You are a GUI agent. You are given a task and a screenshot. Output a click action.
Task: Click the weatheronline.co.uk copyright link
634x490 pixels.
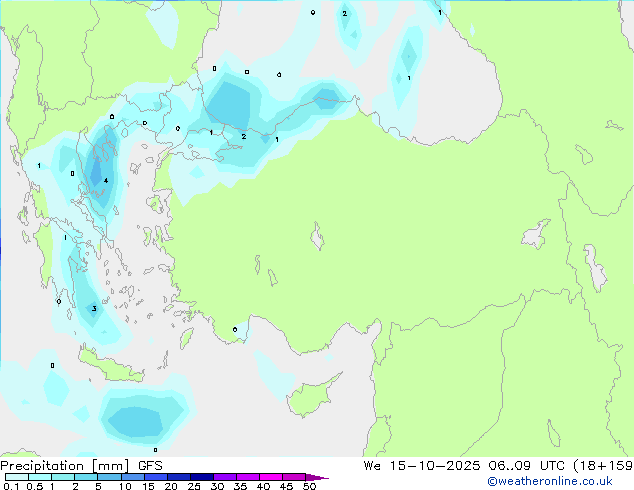tap(550, 481)
